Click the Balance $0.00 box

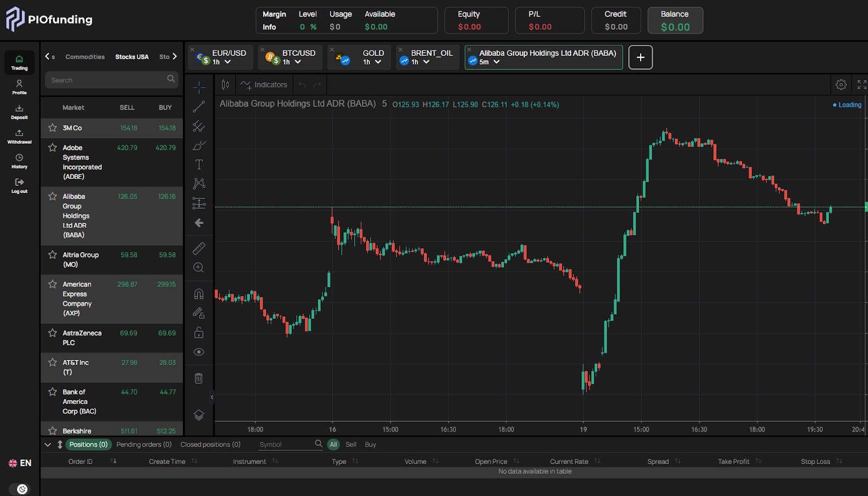675,21
